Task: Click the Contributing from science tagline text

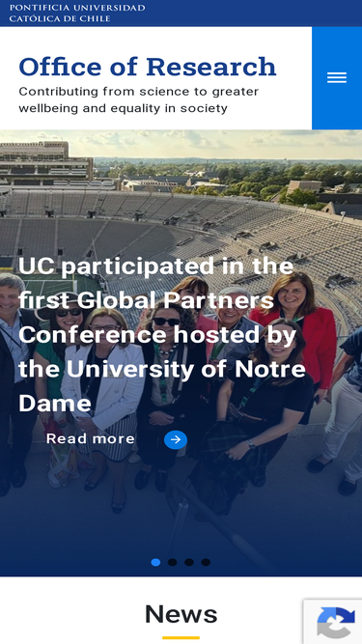Action: pos(139,99)
